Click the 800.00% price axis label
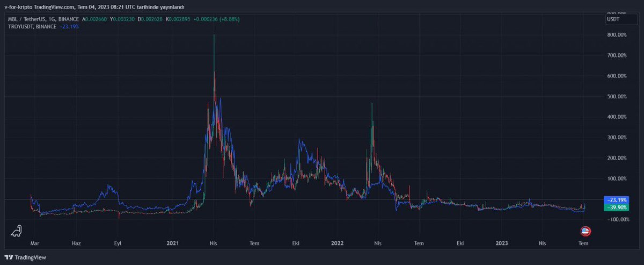644x265 pixels. click(x=616, y=35)
